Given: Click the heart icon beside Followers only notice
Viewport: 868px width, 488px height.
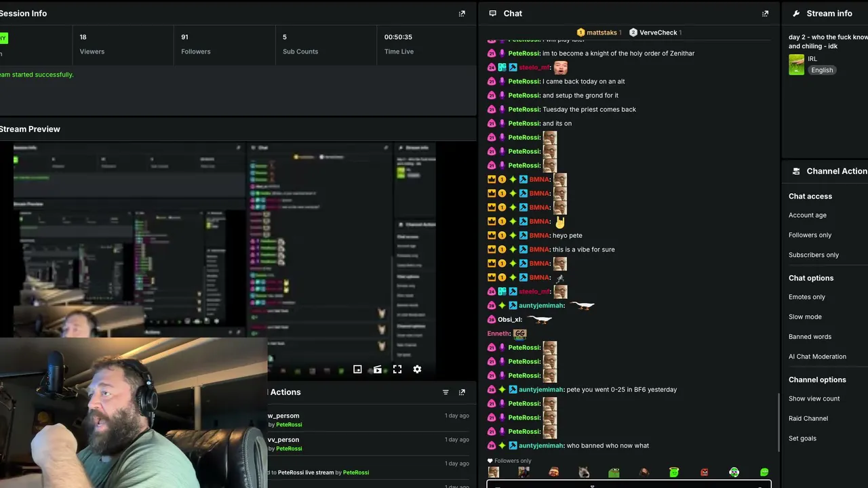Looking at the screenshot, I should click(490, 461).
